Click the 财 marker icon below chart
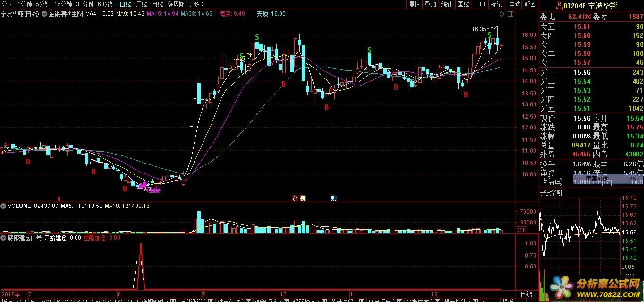The width and height of the screenshot is (644, 302). tap(334, 198)
